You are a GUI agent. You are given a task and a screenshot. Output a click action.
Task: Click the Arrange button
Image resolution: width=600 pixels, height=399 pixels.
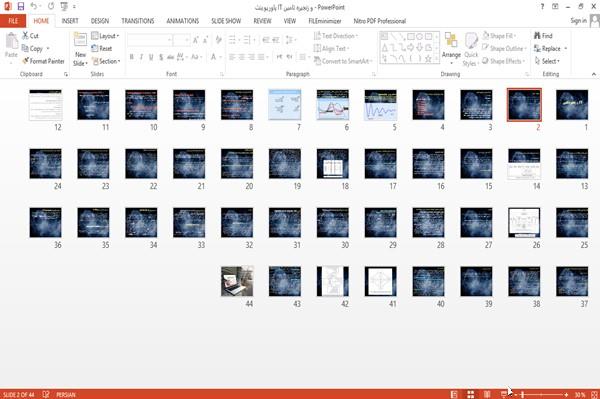point(451,47)
